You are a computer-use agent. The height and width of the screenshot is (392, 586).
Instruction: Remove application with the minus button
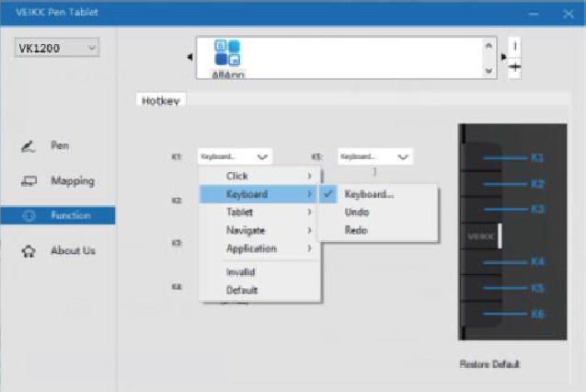(x=514, y=46)
